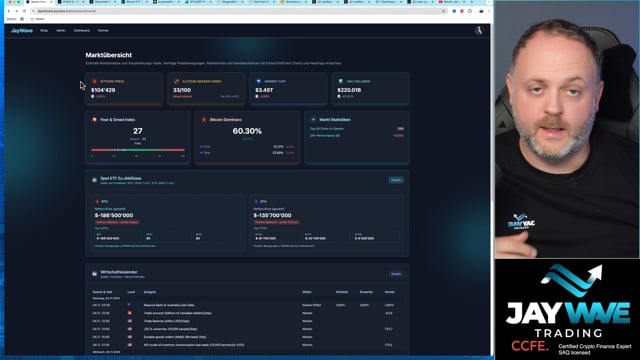Click the Altcoin Season Index rocket icon
The image size is (640, 360).
(177, 82)
